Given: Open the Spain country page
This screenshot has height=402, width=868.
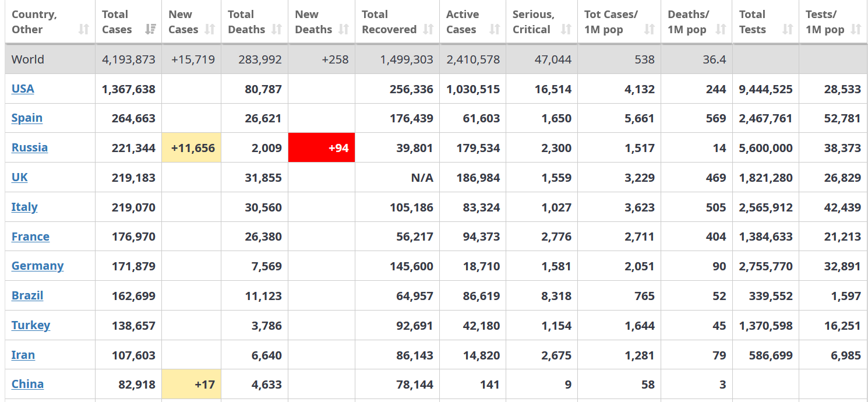Looking at the screenshot, I should click(27, 118).
